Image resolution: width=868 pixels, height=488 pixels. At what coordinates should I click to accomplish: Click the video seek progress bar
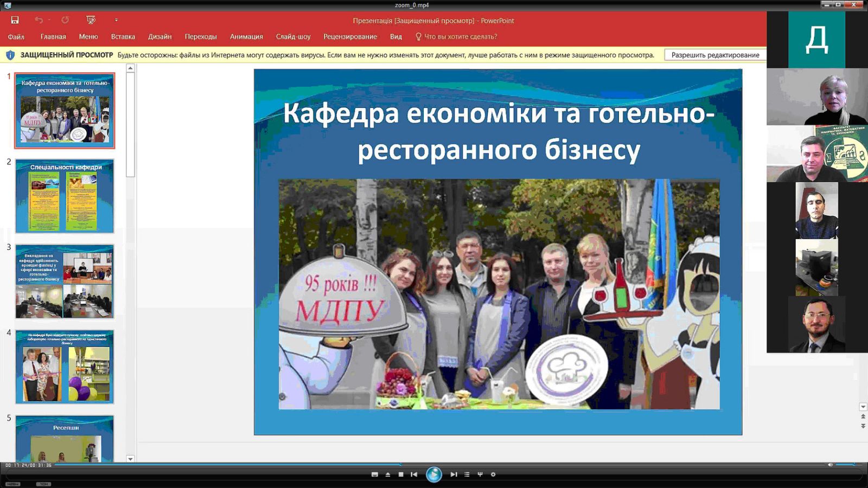434,465
